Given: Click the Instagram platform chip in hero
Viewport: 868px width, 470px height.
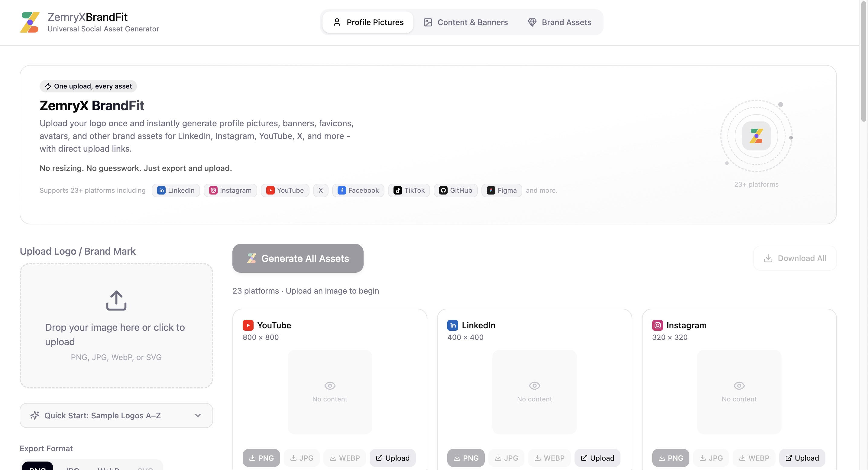Looking at the screenshot, I should point(231,190).
